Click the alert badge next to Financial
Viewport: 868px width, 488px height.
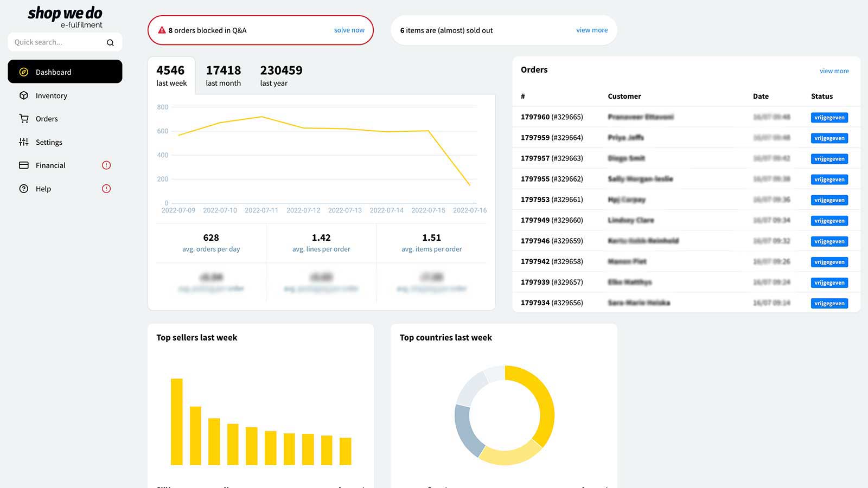click(x=106, y=165)
